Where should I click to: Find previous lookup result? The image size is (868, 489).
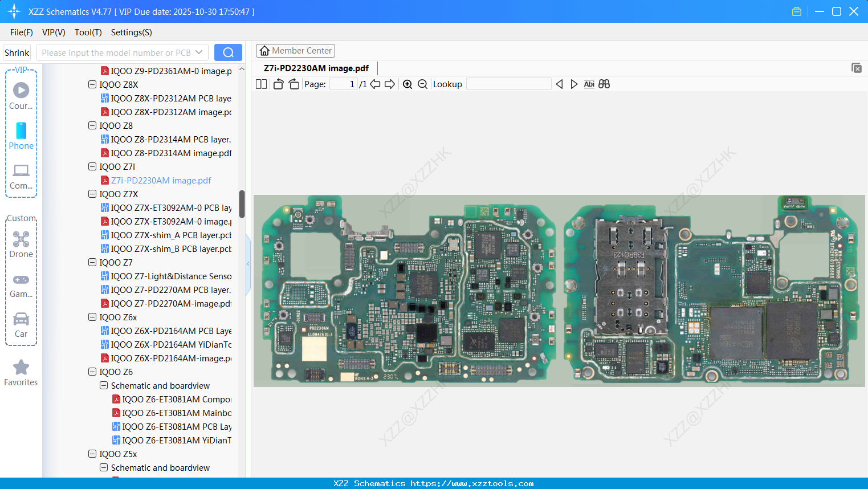(x=559, y=84)
